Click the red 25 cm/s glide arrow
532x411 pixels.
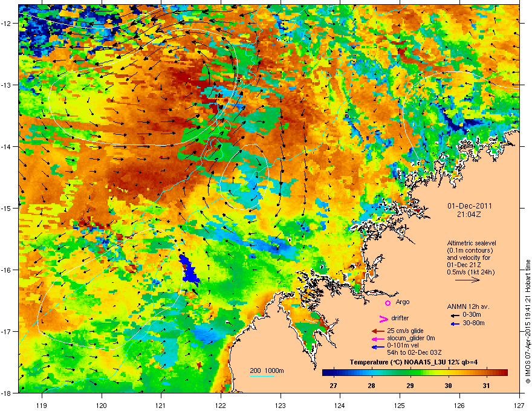tap(378, 331)
